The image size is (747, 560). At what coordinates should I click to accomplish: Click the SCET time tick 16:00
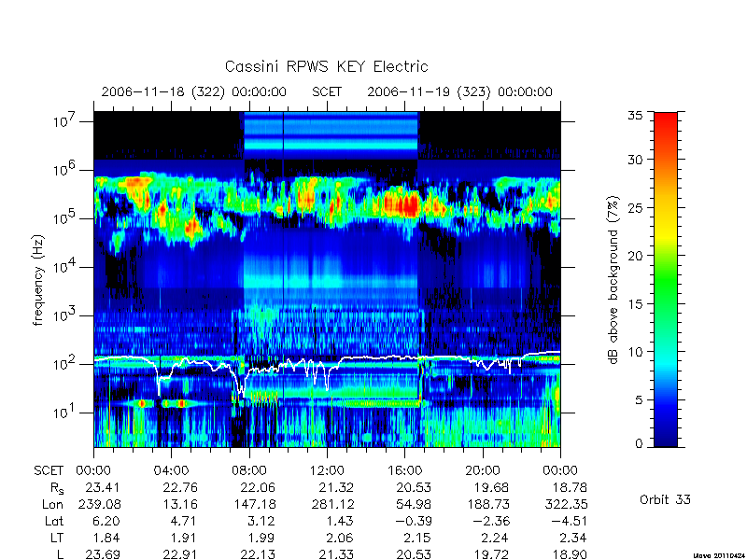[405, 470]
